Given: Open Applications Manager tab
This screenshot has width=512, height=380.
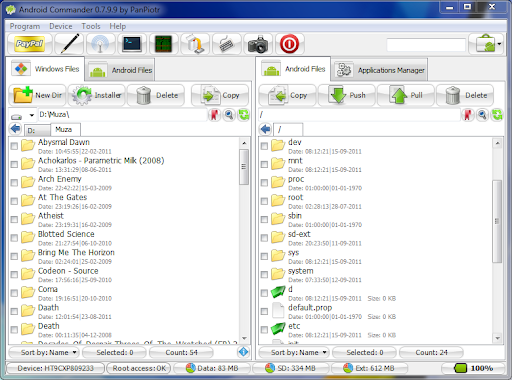Looking at the screenshot, I should point(380,70).
